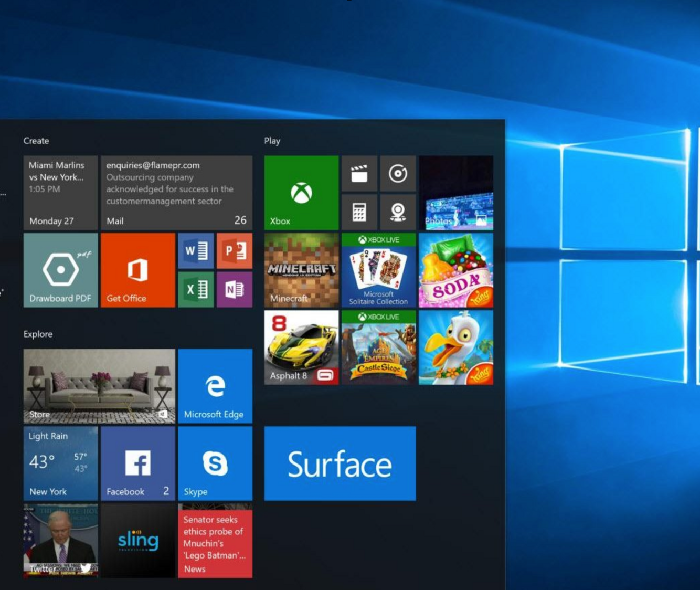This screenshot has height=590, width=700.
Task: Launch Drawboard PDF
Action: pos(60,270)
